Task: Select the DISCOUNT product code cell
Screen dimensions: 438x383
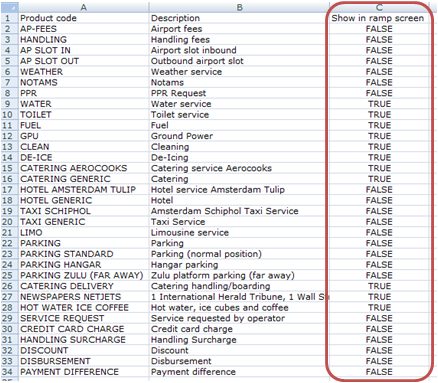Action: click(84, 350)
